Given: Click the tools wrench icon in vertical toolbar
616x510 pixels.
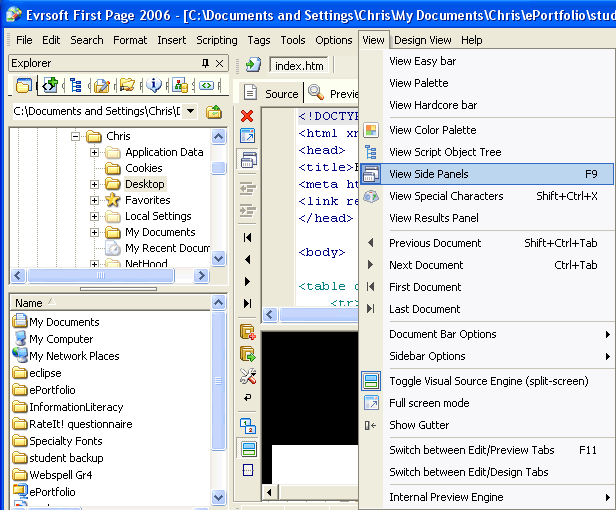Looking at the screenshot, I should pos(247,376).
